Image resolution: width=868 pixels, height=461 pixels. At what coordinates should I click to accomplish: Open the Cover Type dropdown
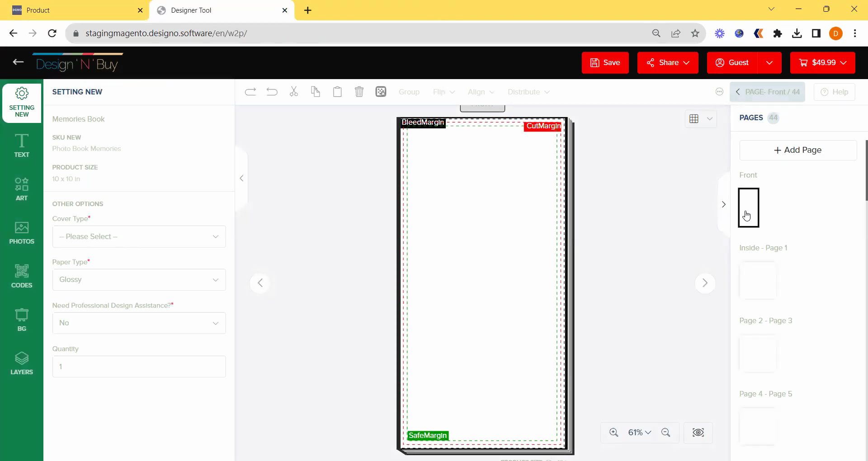tap(139, 236)
